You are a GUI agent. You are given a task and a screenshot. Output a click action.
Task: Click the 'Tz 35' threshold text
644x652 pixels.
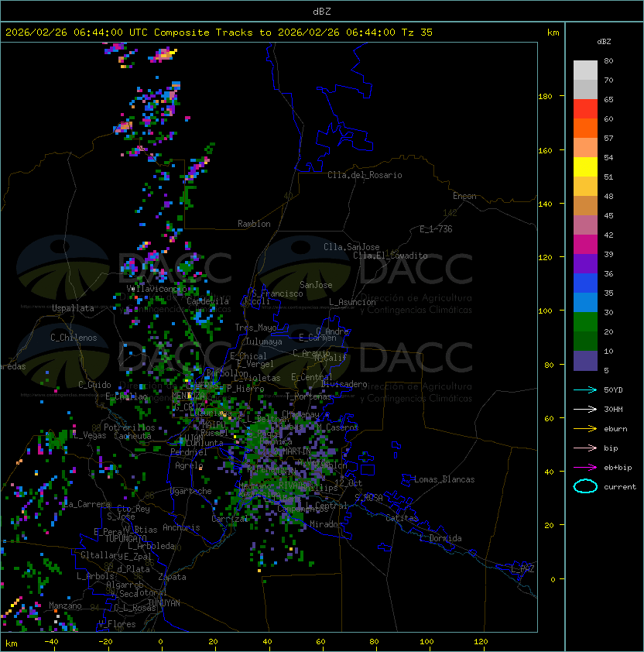417,33
